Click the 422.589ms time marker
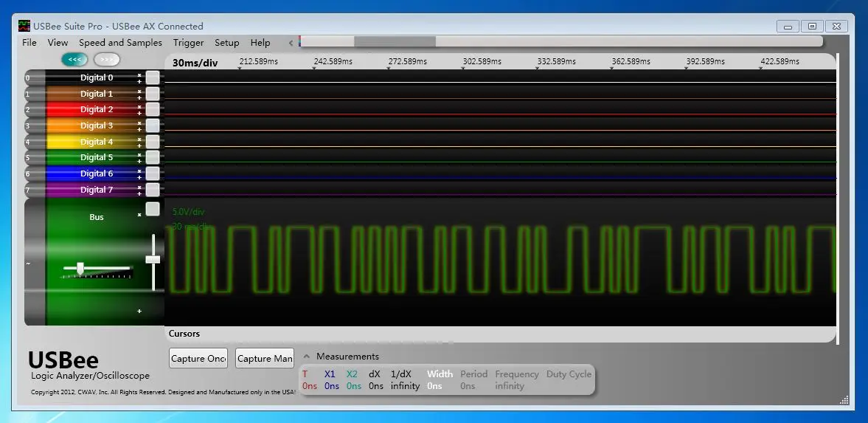The width and height of the screenshot is (868, 423). [780, 61]
